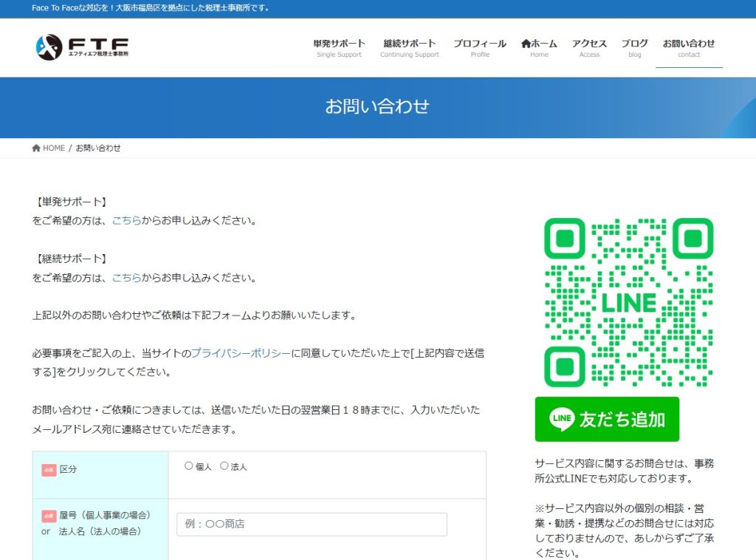Click the top banner tagline text
Screen dimensions: 756x560
[x=151, y=8]
